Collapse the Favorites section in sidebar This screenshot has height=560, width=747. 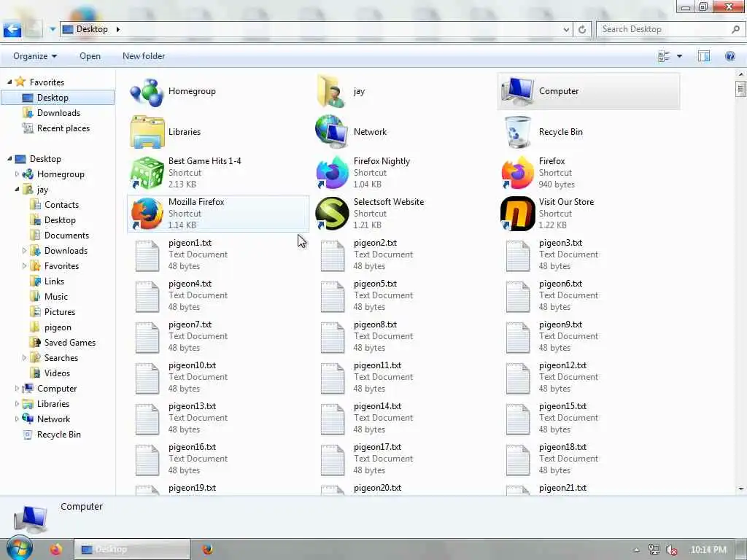pos(9,82)
